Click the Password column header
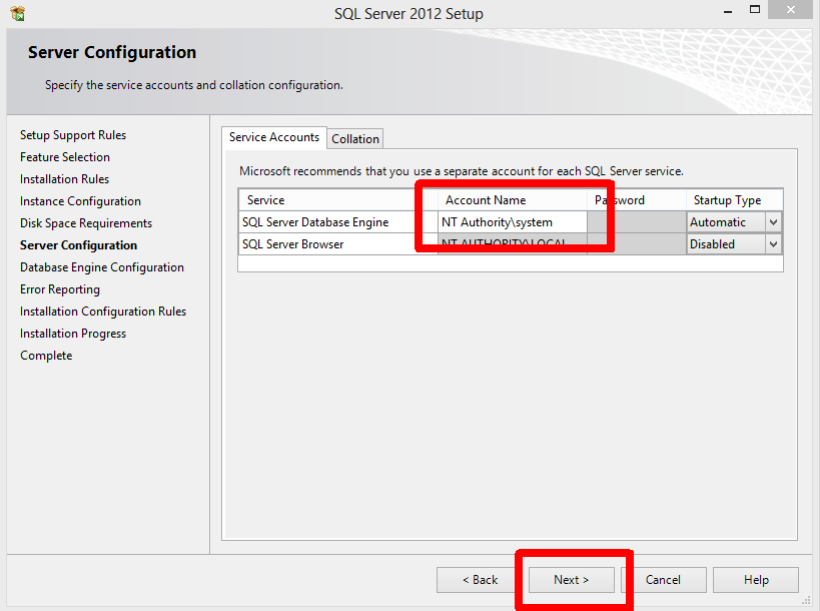Viewport: 820px width, 611px height. (636, 200)
